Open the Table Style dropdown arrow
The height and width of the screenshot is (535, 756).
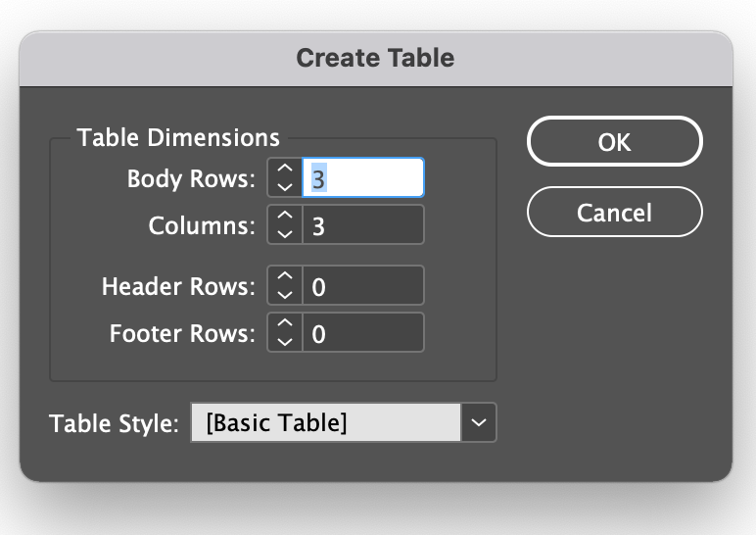coord(478,422)
